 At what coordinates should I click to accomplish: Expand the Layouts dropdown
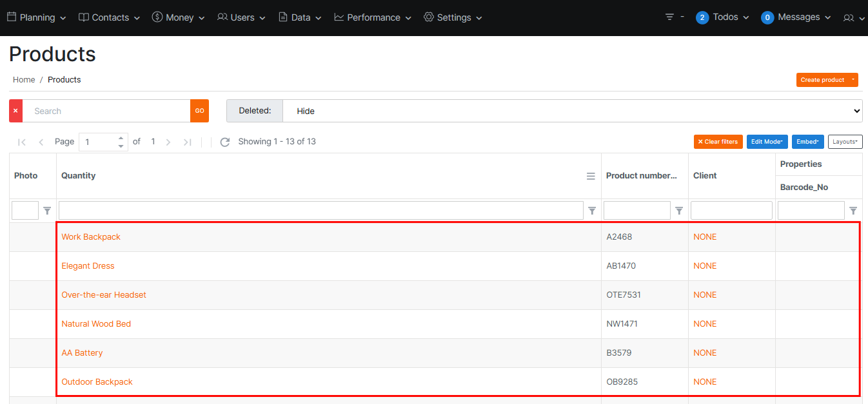(x=845, y=142)
